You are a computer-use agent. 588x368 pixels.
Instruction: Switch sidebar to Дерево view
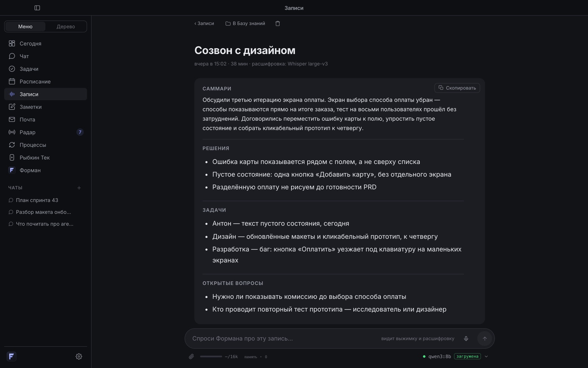66,26
